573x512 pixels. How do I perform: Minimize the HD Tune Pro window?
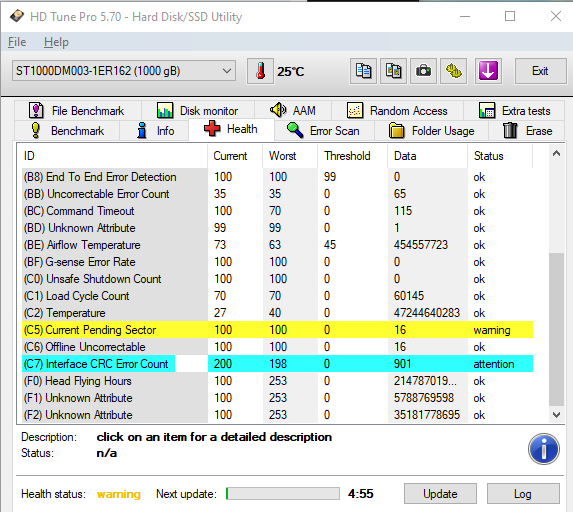(x=465, y=16)
